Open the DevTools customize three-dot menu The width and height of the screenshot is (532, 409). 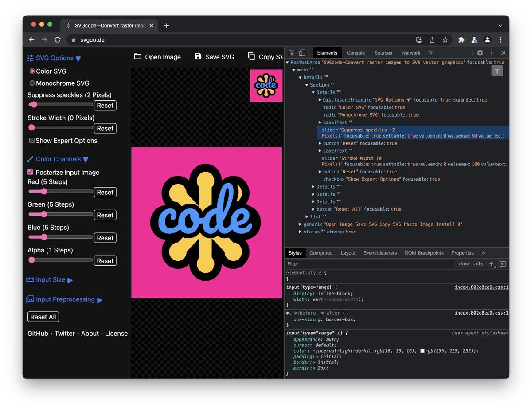point(492,53)
